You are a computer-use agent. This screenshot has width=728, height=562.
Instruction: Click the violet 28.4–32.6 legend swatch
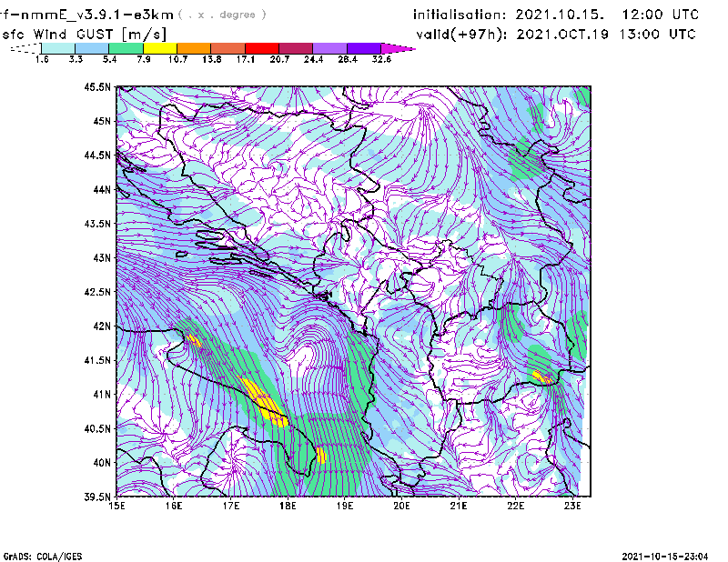(x=364, y=48)
